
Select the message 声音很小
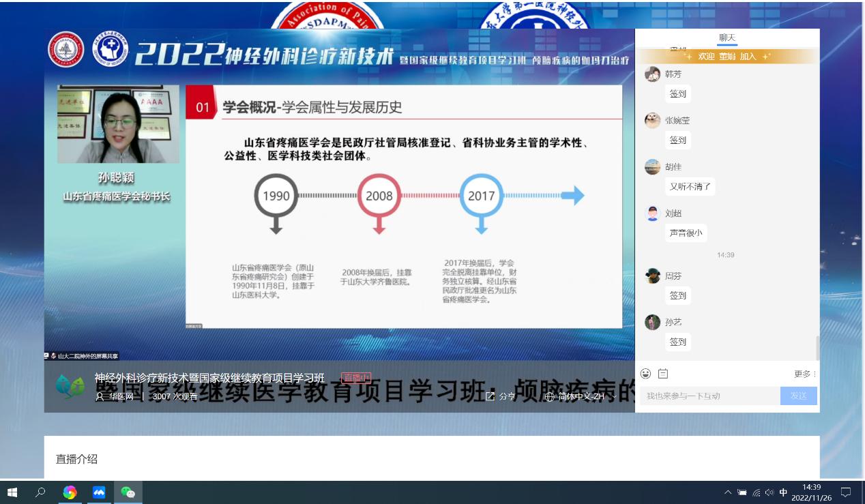tap(686, 233)
